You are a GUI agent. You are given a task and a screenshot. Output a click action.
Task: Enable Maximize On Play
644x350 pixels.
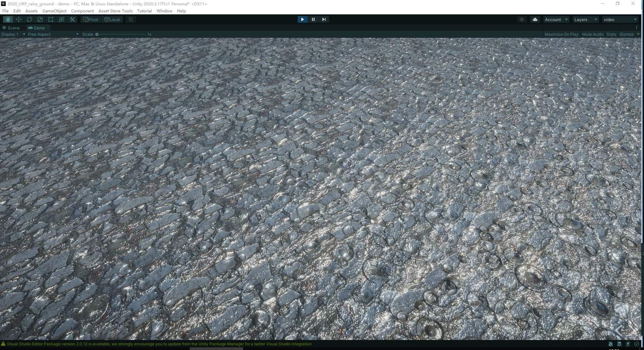(x=561, y=34)
